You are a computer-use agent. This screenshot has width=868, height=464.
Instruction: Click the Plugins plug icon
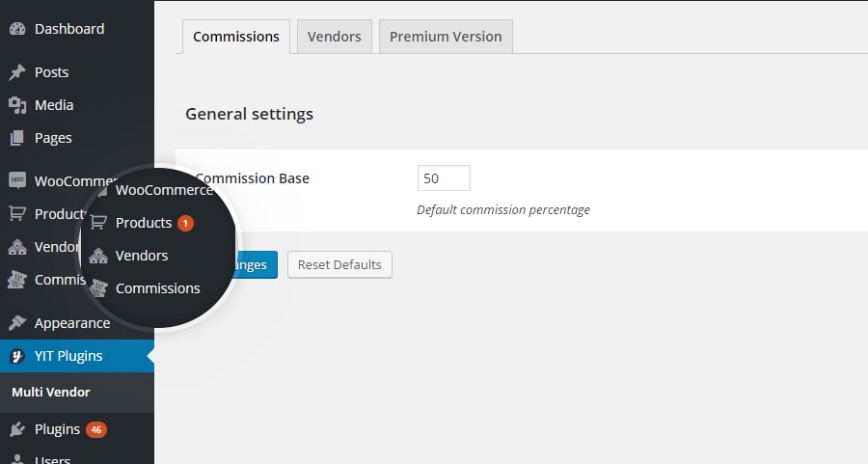(x=17, y=429)
